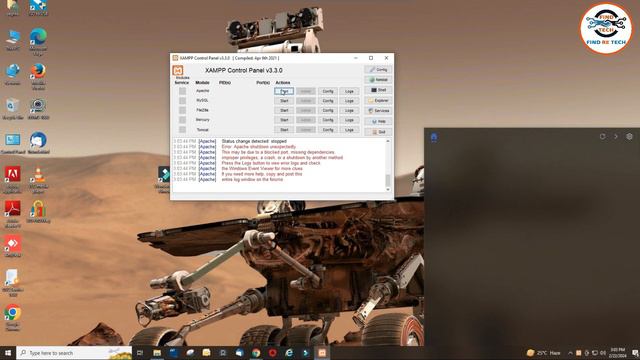This screenshot has height=360, width=640.
Task: Open the Config menu for Tomcat
Action: [x=328, y=130]
